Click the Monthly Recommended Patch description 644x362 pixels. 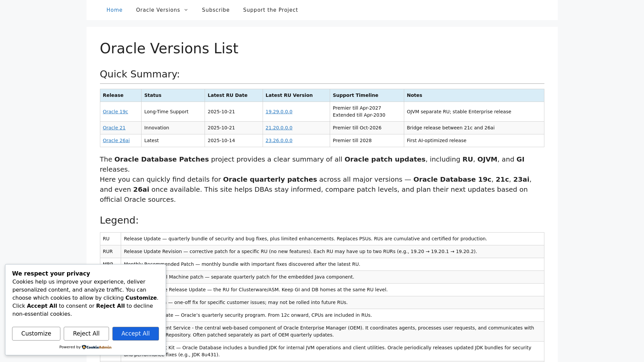tap(332, 264)
